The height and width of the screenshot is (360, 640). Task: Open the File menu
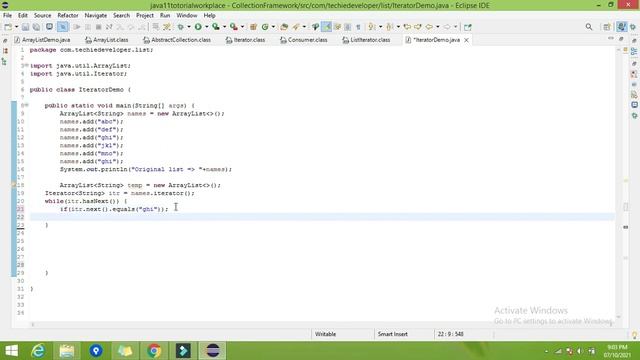coord(7,16)
